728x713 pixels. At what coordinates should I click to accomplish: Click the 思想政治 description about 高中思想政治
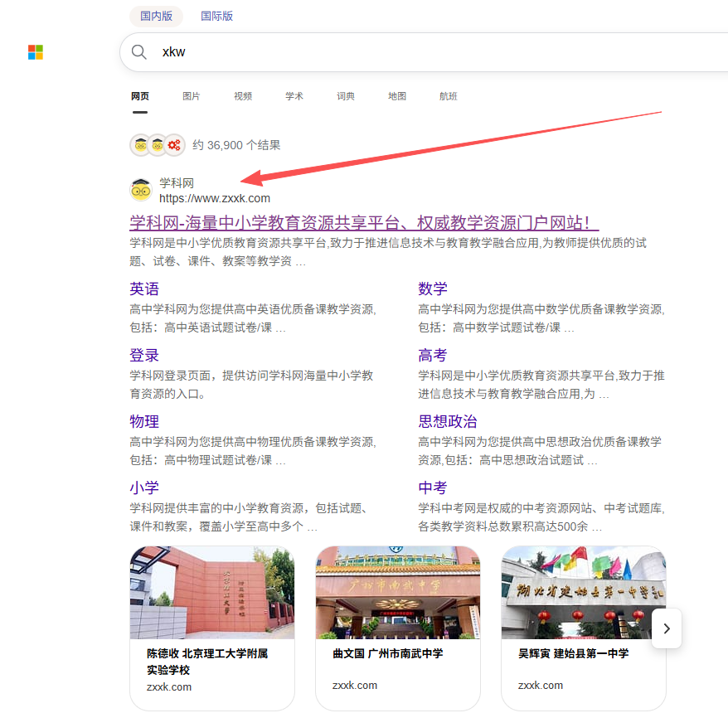click(x=540, y=451)
